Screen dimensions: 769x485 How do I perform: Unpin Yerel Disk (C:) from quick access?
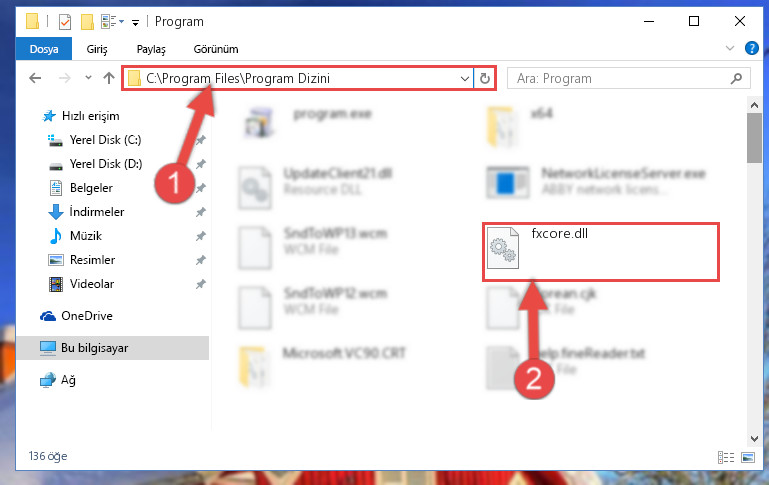(x=201, y=140)
